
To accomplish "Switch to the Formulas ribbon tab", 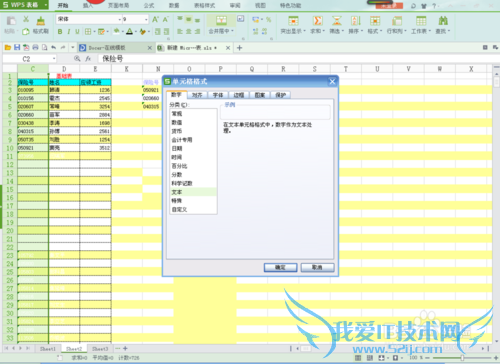I will point(149,5).
